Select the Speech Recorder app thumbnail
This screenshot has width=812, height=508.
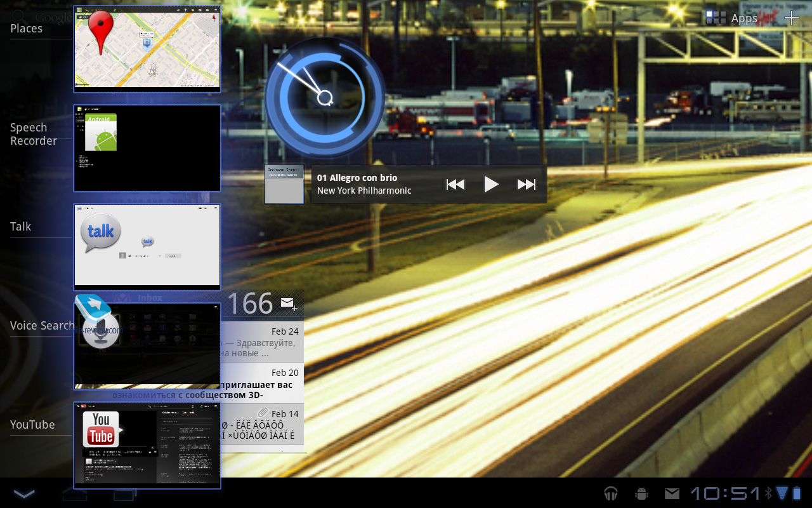pyautogui.click(x=147, y=148)
